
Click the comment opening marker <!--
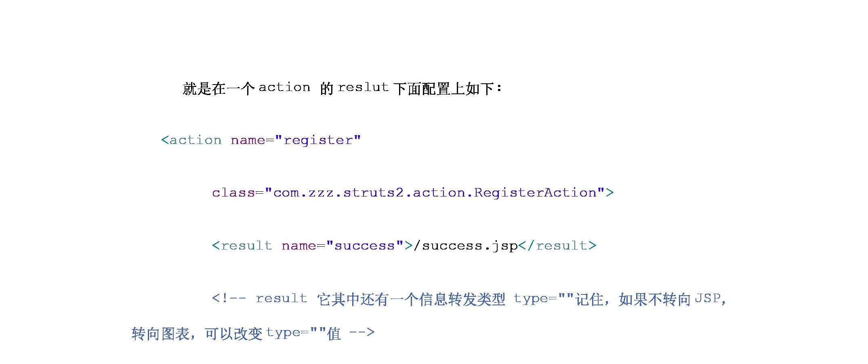pyautogui.click(x=229, y=298)
